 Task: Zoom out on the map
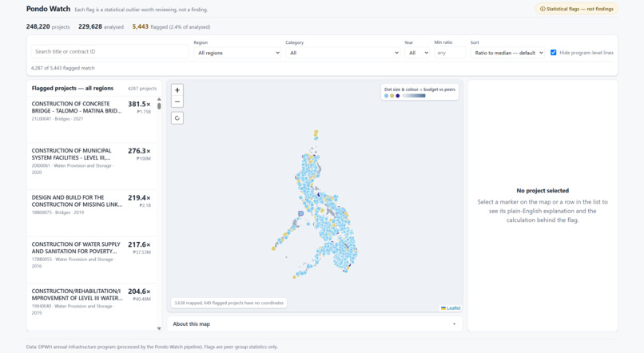tap(177, 101)
